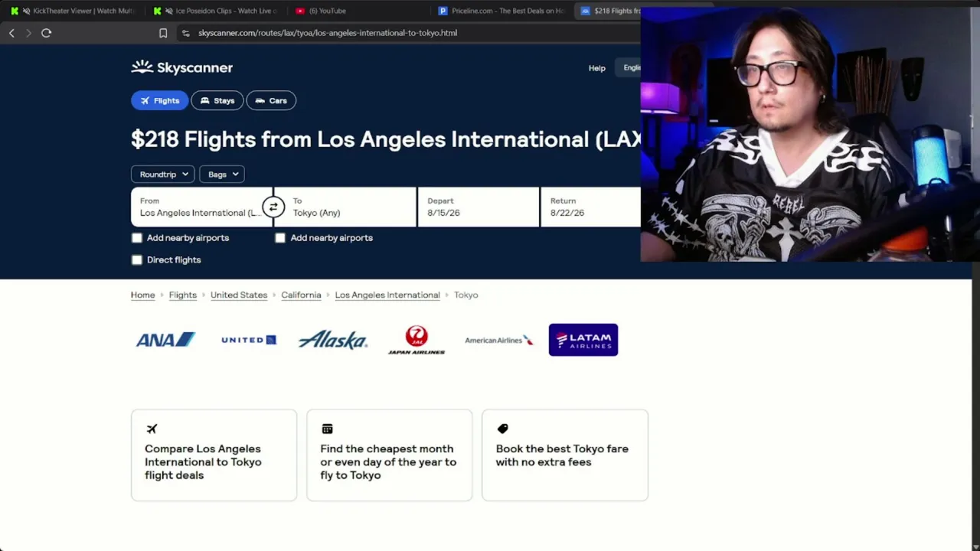Click the Japan Airlines logo
Image resolution: width=980 pixels, height=551 pixels.
(x=416, y=340)
